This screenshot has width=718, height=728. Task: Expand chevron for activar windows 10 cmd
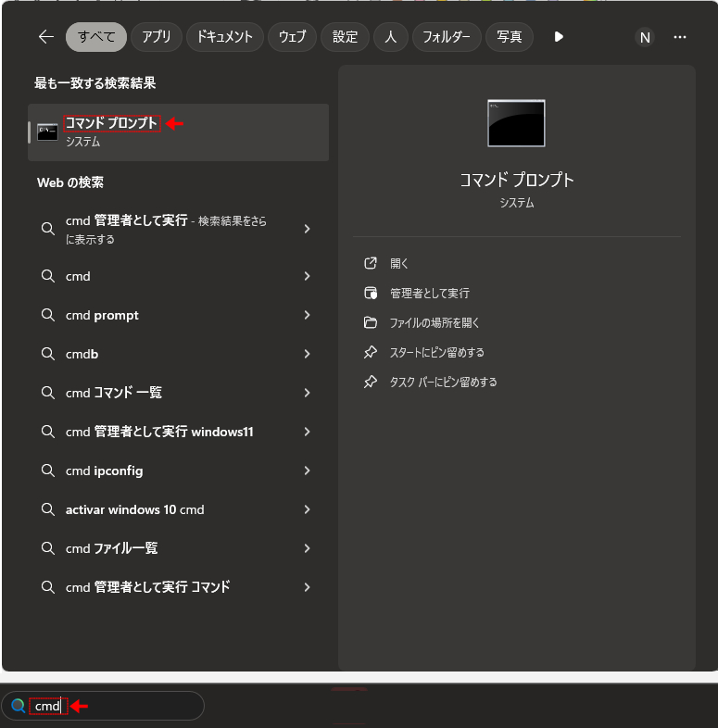(307, 509)
